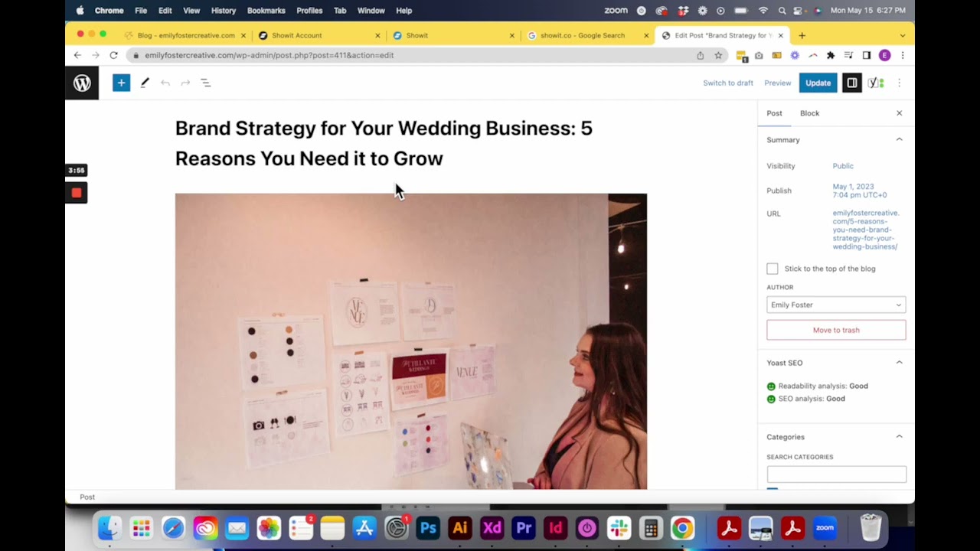Click the stop recording red button
Image resolution: width=980 pixels, height=551 pixels.
point(77,193)
